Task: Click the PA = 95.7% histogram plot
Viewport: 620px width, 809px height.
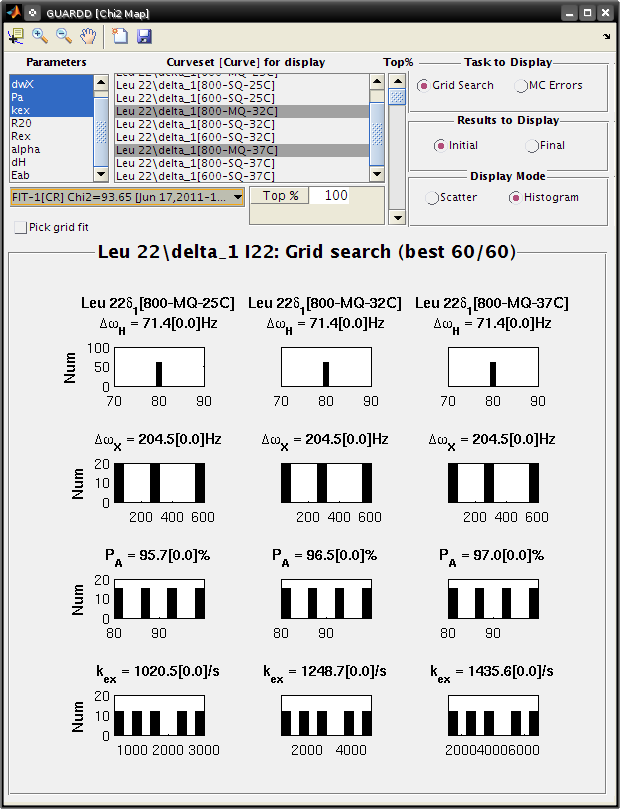Action: 159,599
